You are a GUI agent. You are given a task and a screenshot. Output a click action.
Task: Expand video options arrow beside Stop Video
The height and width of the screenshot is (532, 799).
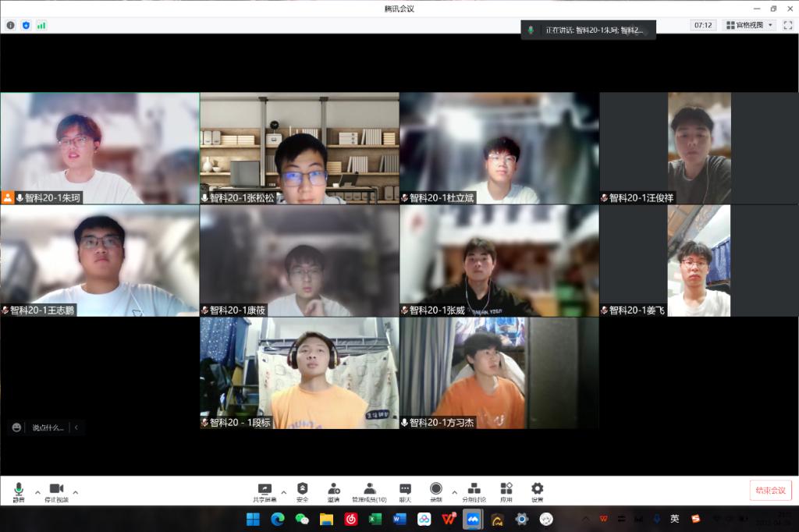pyautogui.click(x=76, y=492)
